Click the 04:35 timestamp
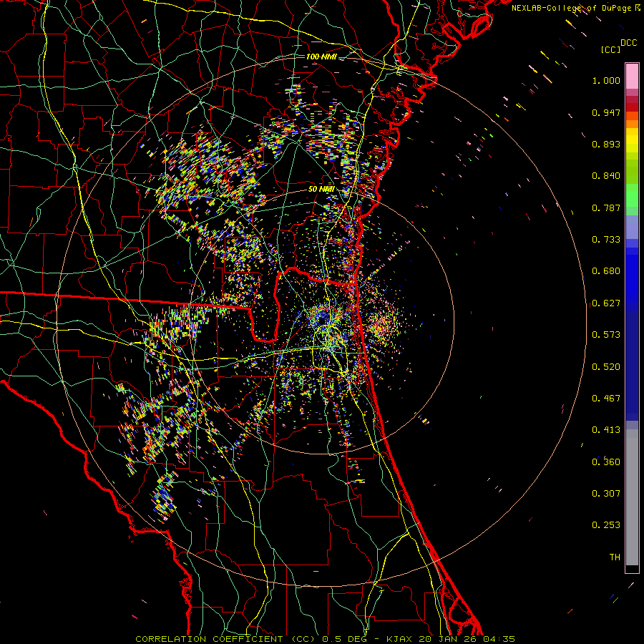 [x=499, y=639]
